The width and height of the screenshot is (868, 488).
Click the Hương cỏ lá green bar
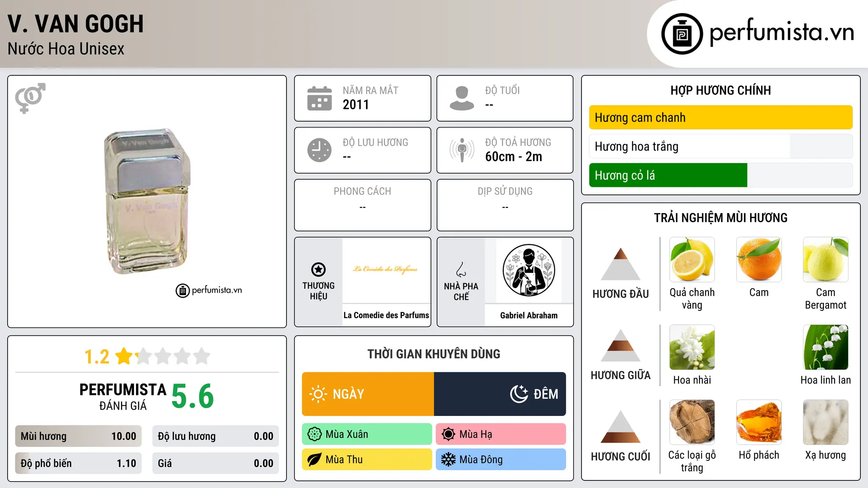[x=668, y=175]
